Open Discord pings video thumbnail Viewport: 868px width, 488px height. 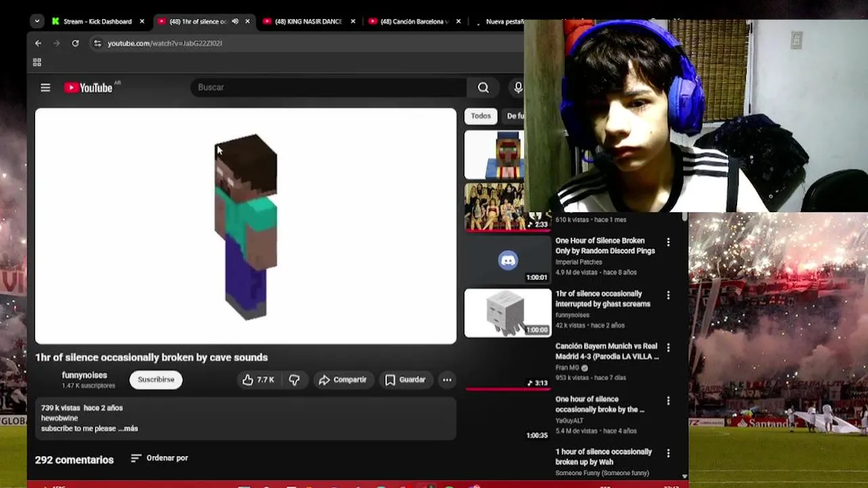[x=508, y=260]
